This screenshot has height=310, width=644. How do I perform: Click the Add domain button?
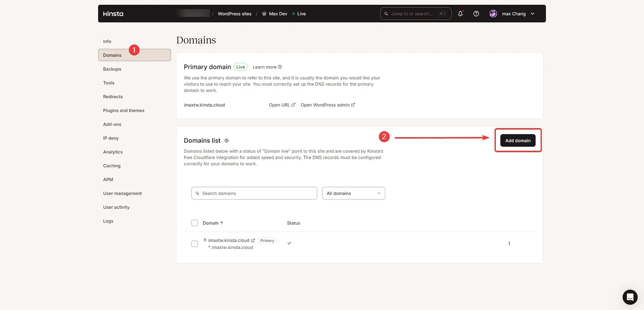(518, 140)
